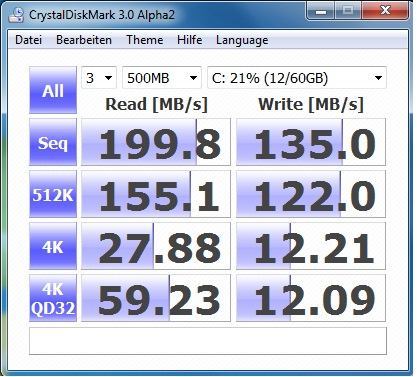The width and height of the screenshot is (417, 377).
Task: Open the Datei menu
Action: tap(28, 40)
